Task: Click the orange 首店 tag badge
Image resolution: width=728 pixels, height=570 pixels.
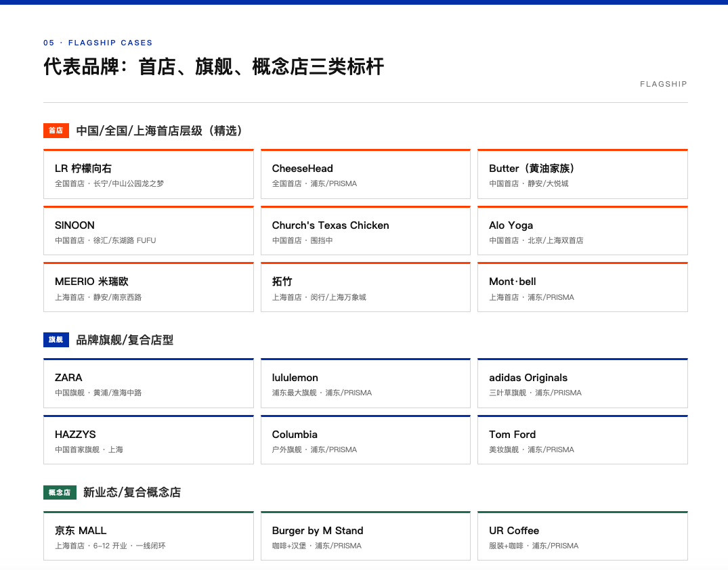Action: 56,131
